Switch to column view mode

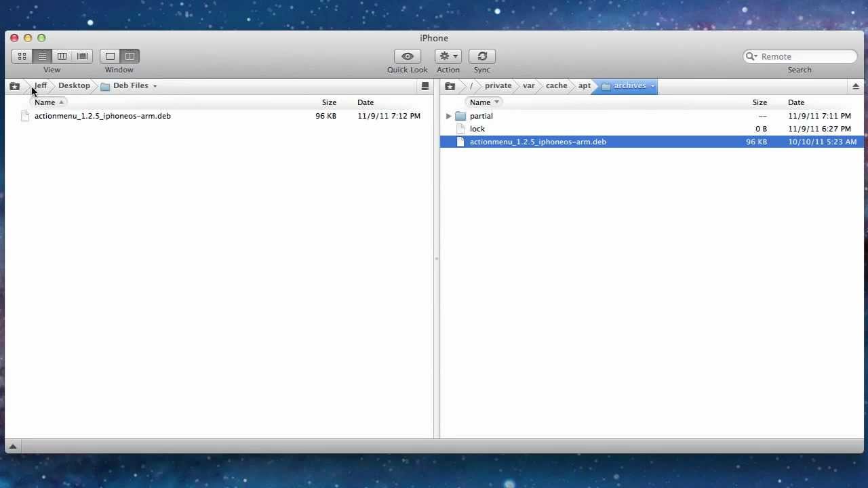pyautogui.click(x=62, y=56)
